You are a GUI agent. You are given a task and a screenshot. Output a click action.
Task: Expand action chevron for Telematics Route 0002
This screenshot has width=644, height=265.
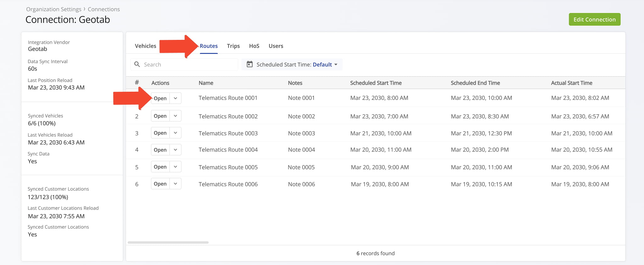click(x=175, y=116)
